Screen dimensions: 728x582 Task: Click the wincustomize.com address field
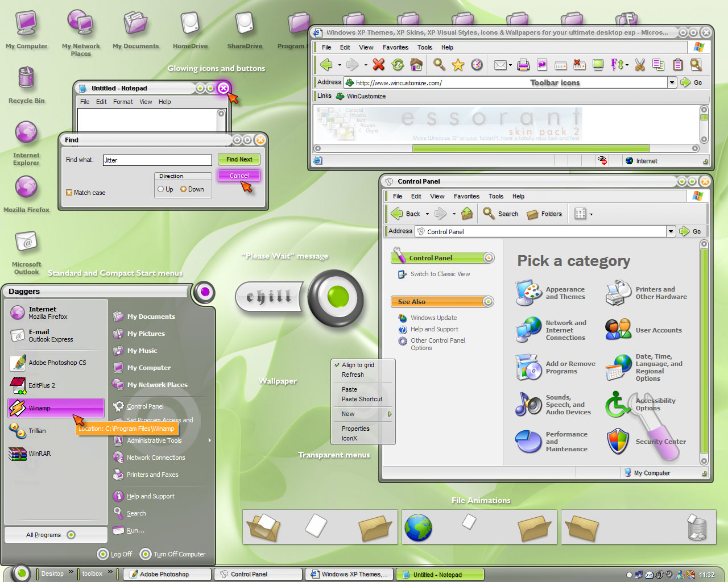tap(506, 83)
